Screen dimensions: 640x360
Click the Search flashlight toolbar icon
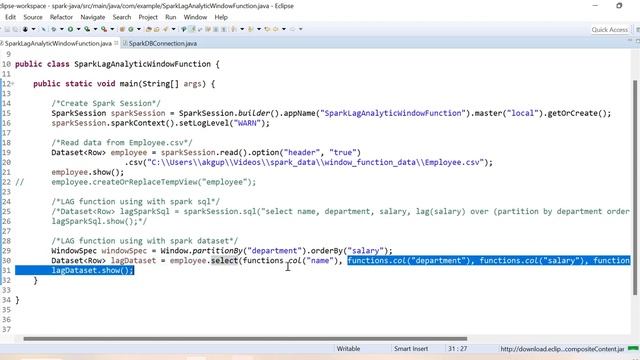(165, 29)
